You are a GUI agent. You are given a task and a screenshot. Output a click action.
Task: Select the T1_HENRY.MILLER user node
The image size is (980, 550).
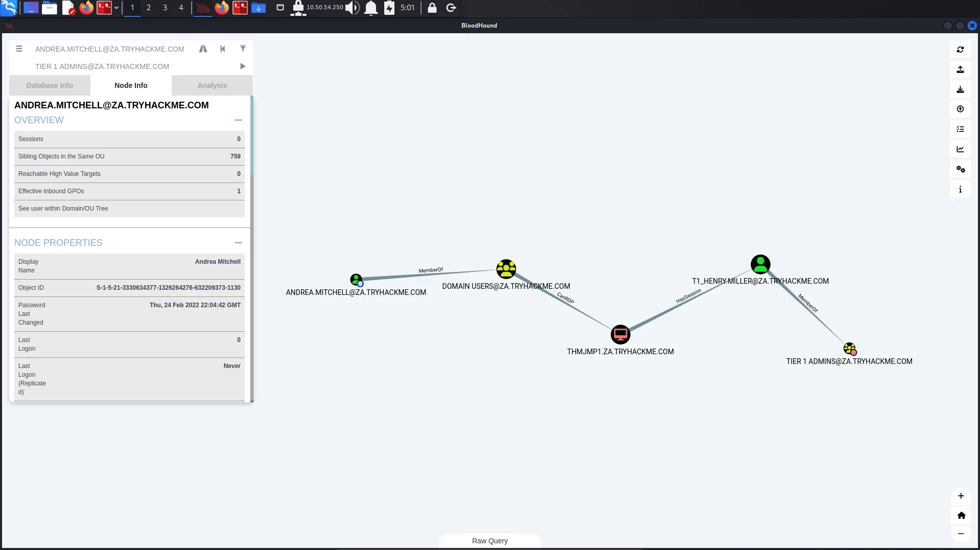point(760,264)
